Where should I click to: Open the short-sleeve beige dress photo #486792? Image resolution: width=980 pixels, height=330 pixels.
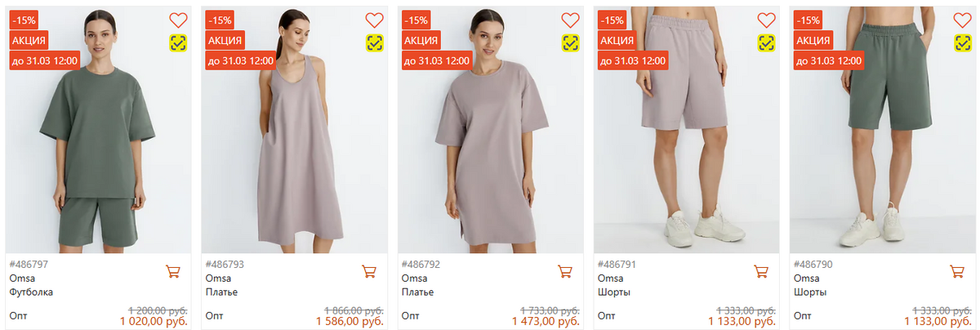[x=488, y=155]
